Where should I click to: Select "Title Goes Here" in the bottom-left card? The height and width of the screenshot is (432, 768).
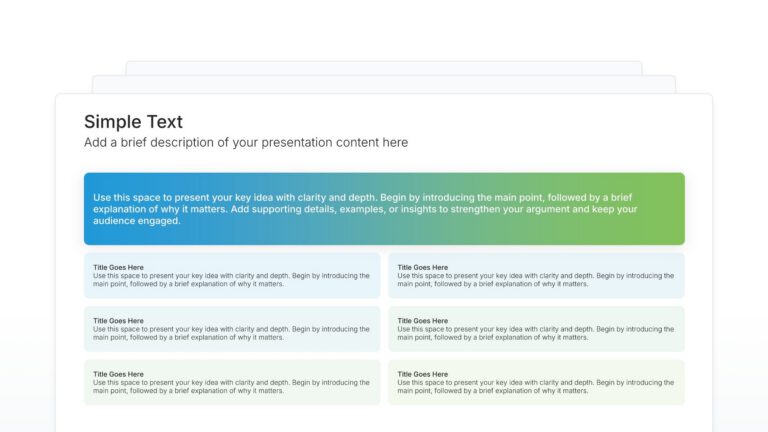pos(118,374)
